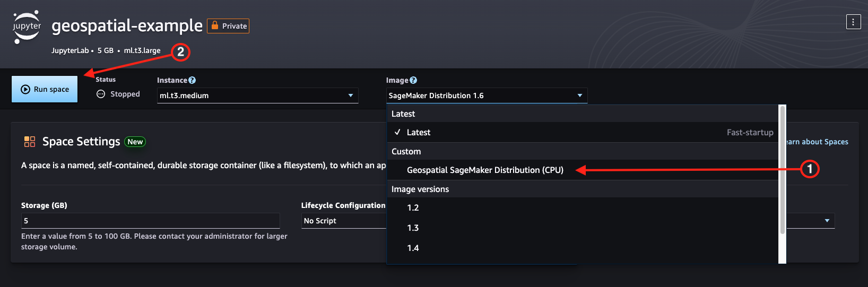Click the Storage (GB) input field

click(150, 221)
